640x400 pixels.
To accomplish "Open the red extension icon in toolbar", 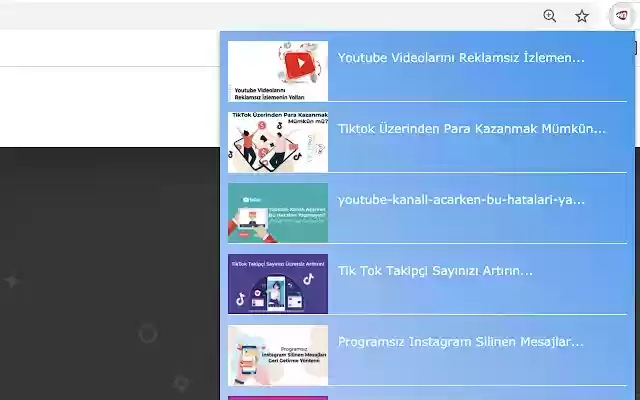I will click(621, 16).
